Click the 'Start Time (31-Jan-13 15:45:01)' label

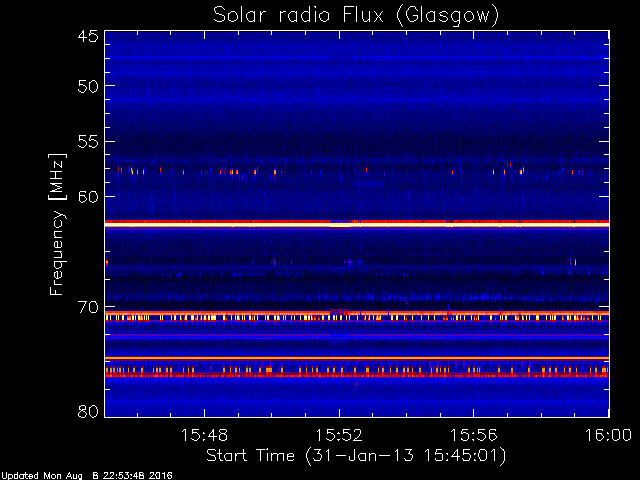(356, 456)
